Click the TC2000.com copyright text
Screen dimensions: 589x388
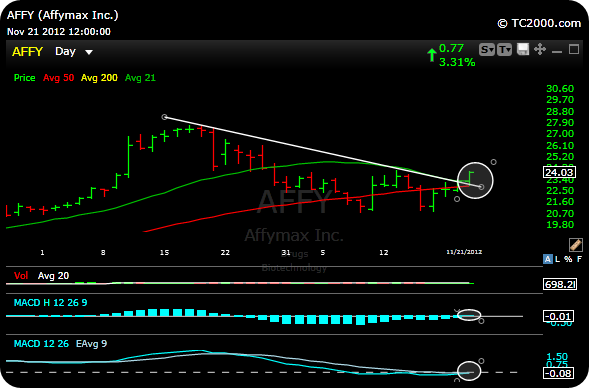(539, 23)
